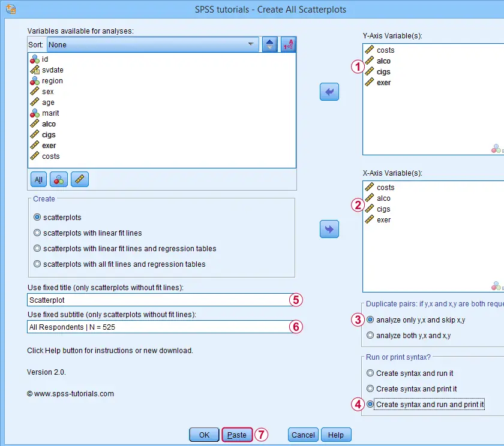Viewport: 504px width, 446px height.
Task: Choose scatterplots with linear fit lines
Action: pyautogui.click(x=88, y=233)
